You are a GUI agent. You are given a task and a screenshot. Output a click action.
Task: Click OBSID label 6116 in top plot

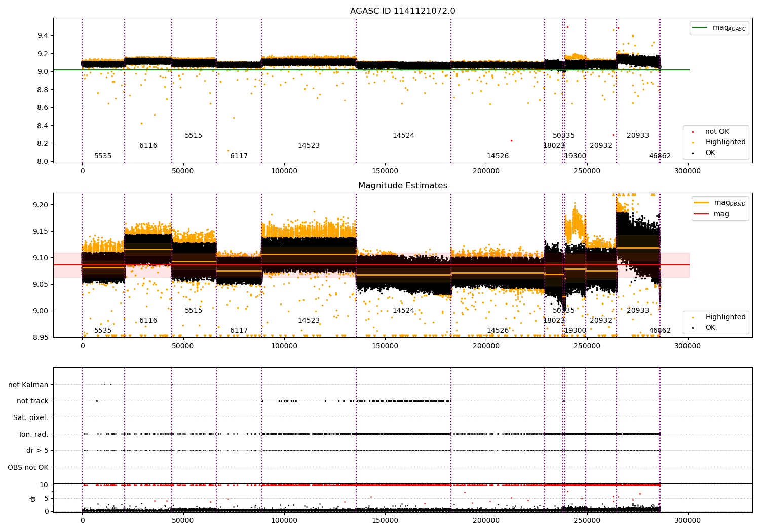[148, 146]
